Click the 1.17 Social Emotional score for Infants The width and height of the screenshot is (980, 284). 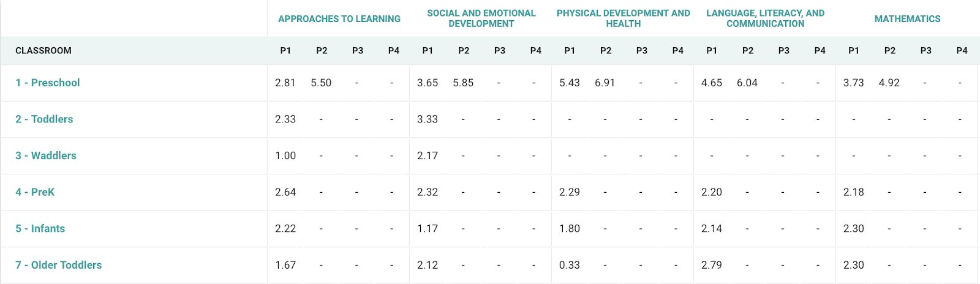[x=428, y=228]
